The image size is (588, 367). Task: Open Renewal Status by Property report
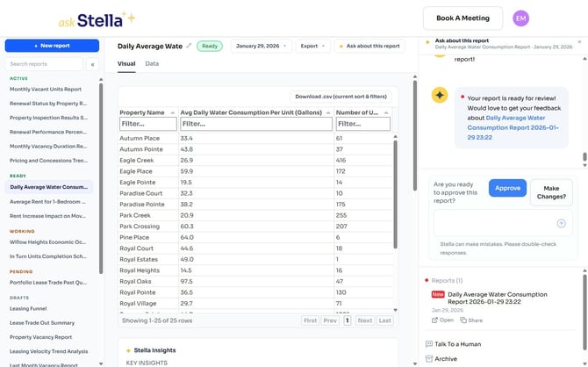tap(48, 104)
